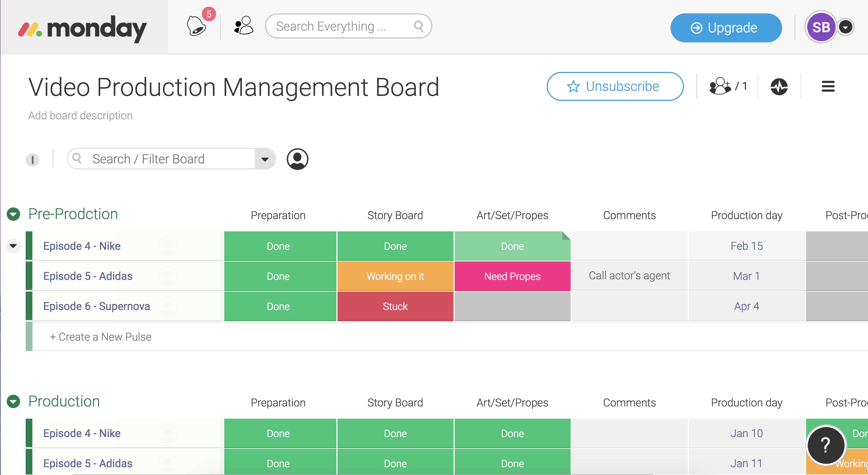The height and width of the screenshot is (475, 868).
Task: Collapse the Pre-Prodction group
Action: click(x=13, y=214)
